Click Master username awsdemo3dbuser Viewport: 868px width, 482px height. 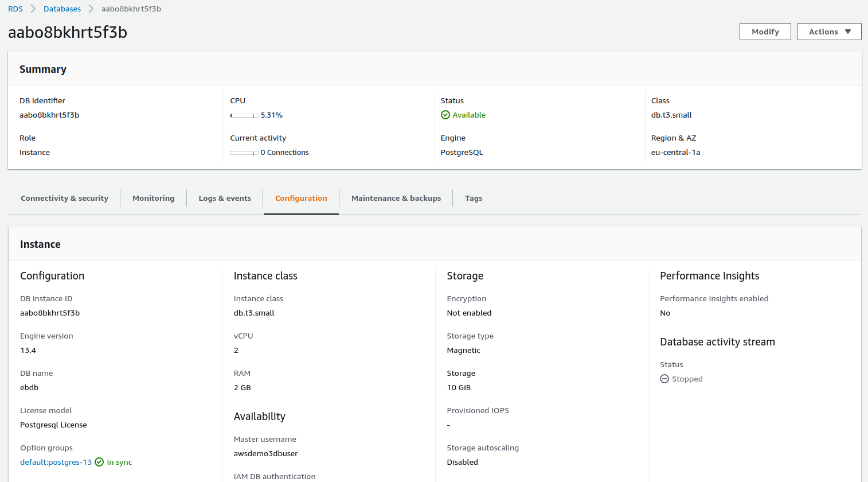(x=266, y=453)
